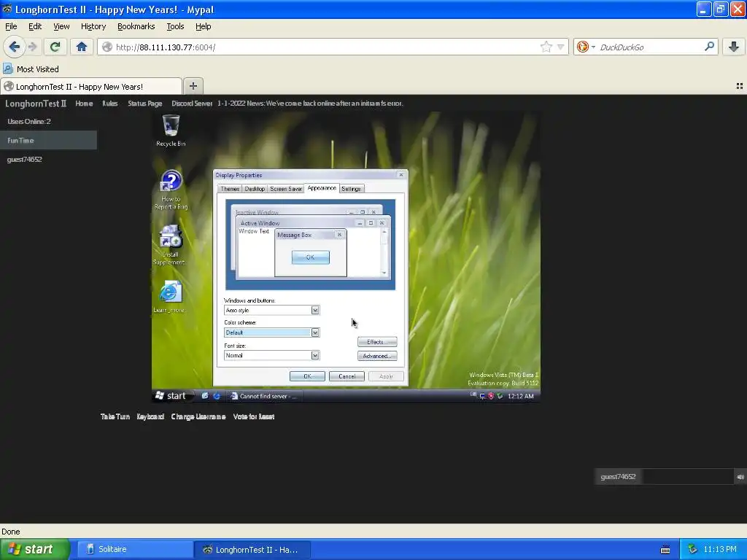Image resolution: width=747 pixels, height=560 pixels.
Task: Click the host taskbar clock 11:13 PM
Action: (x=720, y=549)
